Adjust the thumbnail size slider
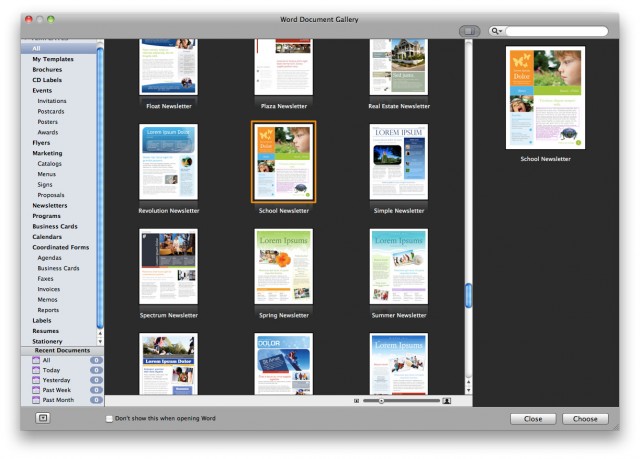 (x=381, y=401)
